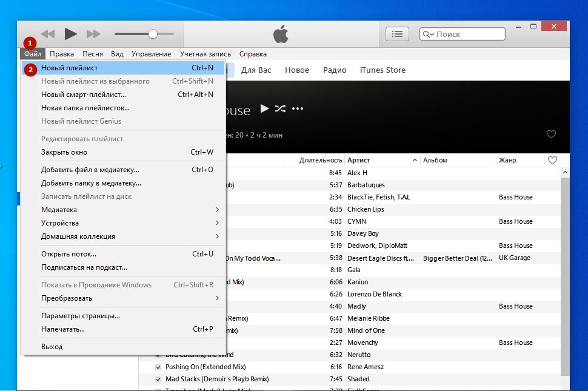Image resolution: width=588 pixels, height=391 pixels.
Task: Expand the Преобразовать submenu
Action: [x=124, y=298]
